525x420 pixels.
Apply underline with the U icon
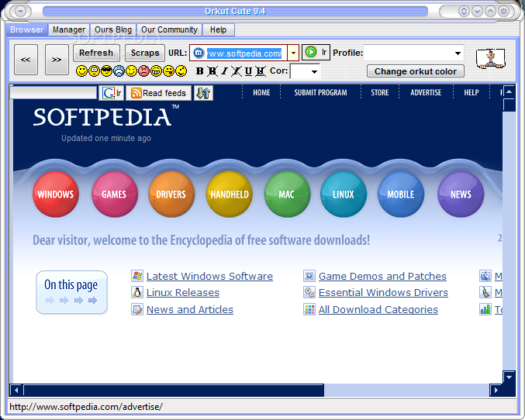tap(248, 71)
